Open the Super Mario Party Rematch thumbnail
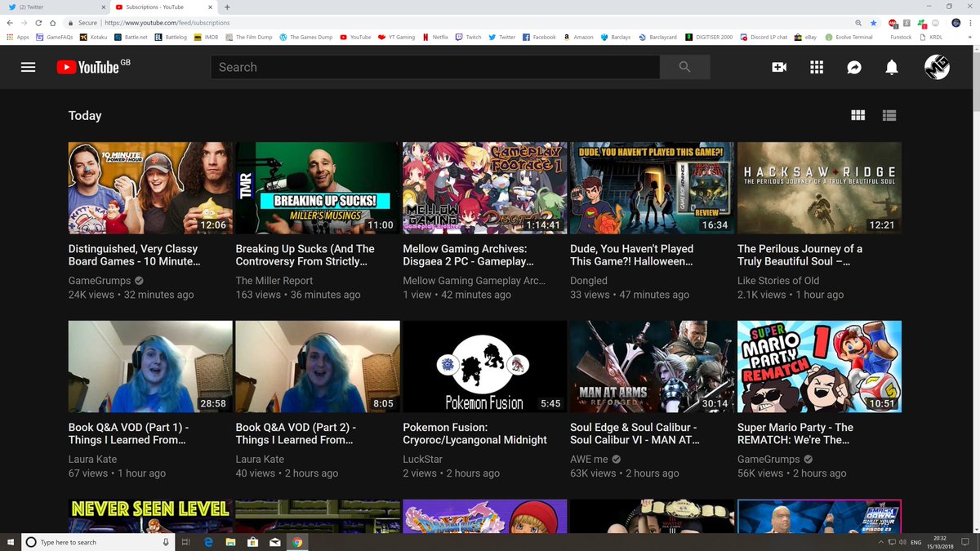Viewport: 980px width, 551px height. pos(819,367)
